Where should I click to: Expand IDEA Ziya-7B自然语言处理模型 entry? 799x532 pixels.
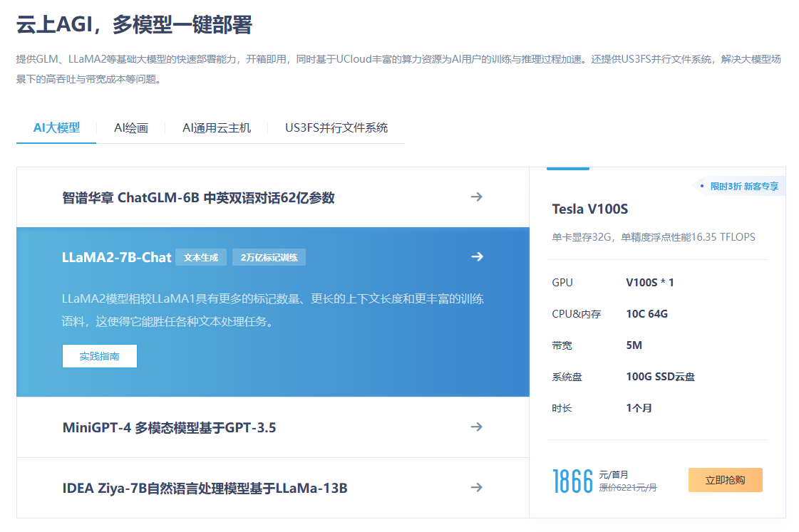pyautogui.click(x=272, y=488)
